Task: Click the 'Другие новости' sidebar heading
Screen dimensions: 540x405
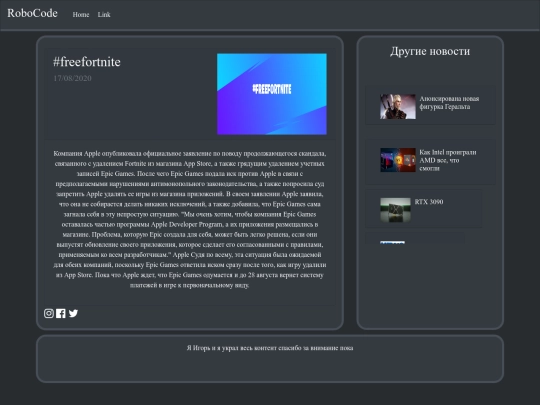Action: [x=430, y=51]
